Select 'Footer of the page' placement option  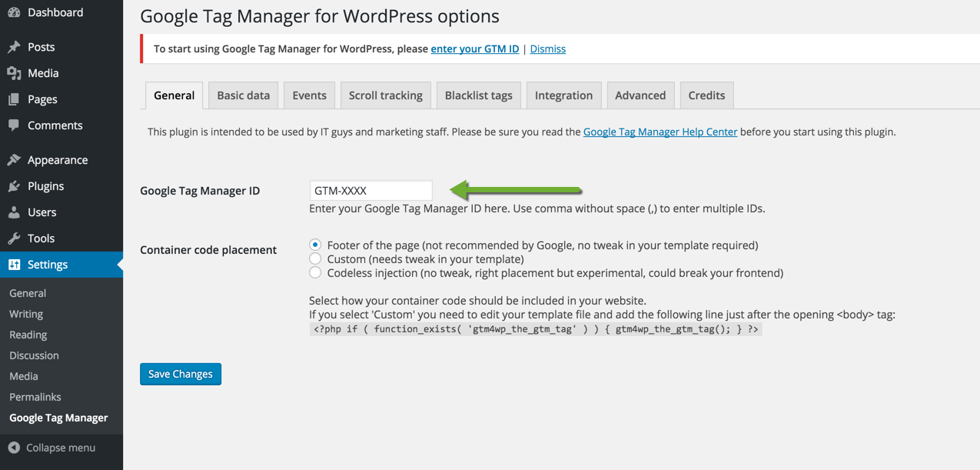point(315,245)
